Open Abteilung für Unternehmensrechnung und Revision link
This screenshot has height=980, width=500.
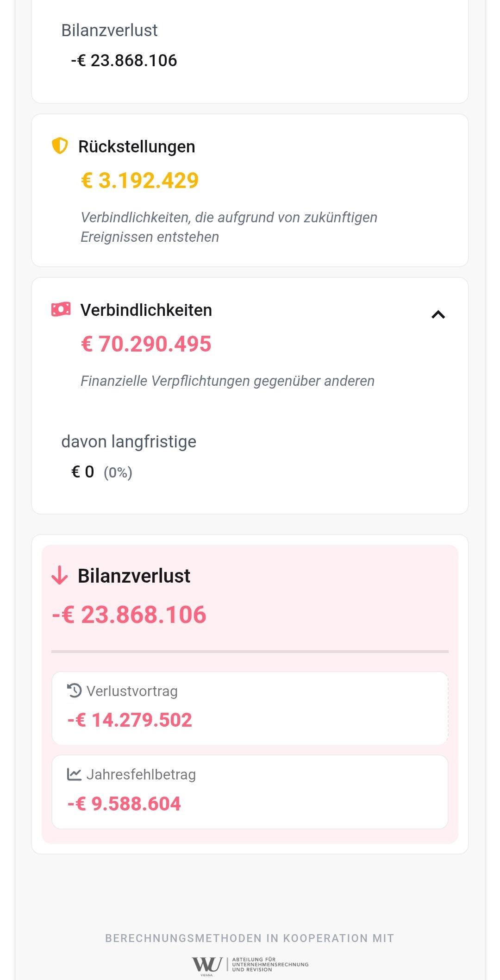[x=270, y=965]
